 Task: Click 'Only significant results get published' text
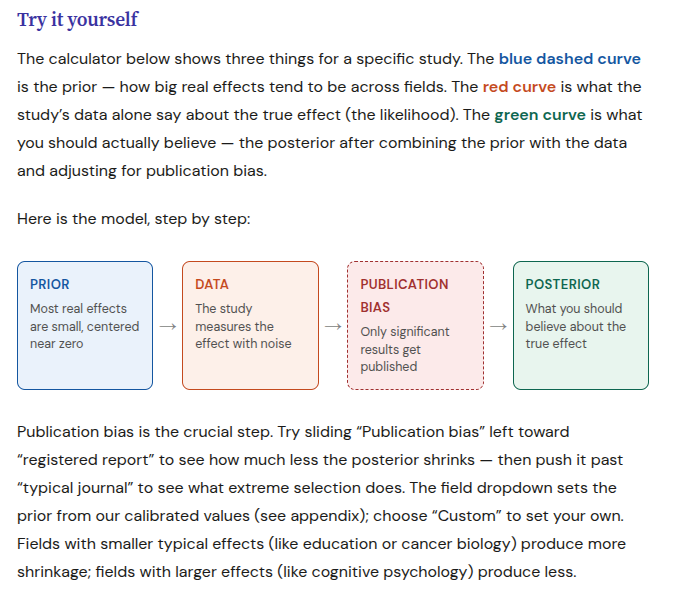tap(405, 349)
